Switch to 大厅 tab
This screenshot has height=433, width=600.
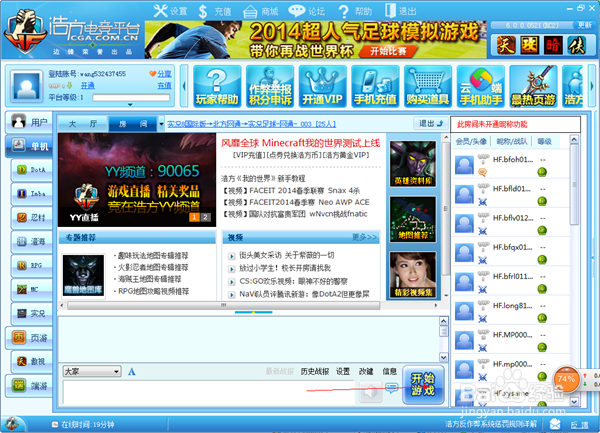[x=83, y=124]
